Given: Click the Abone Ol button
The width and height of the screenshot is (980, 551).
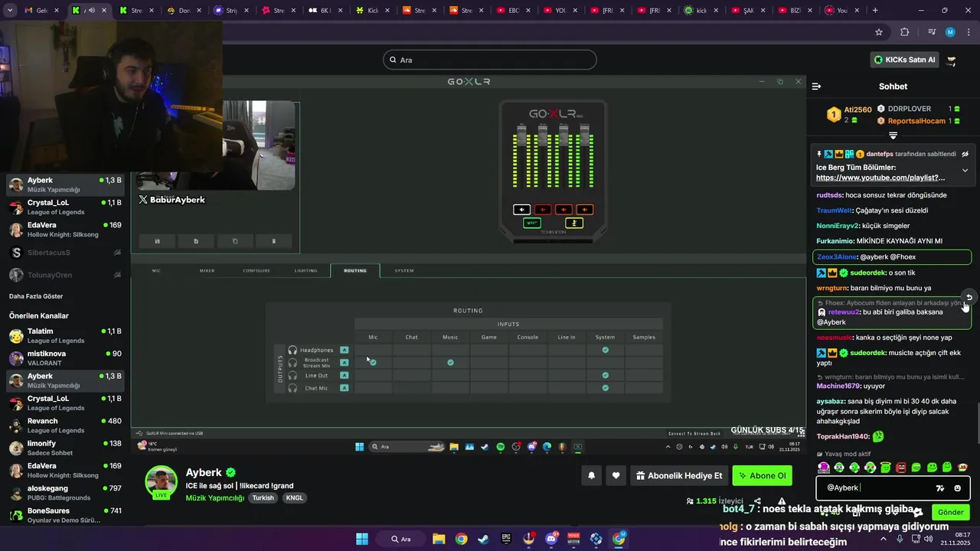Looking at the screenshot, I should pyautogui.click(x=762, y=475).
